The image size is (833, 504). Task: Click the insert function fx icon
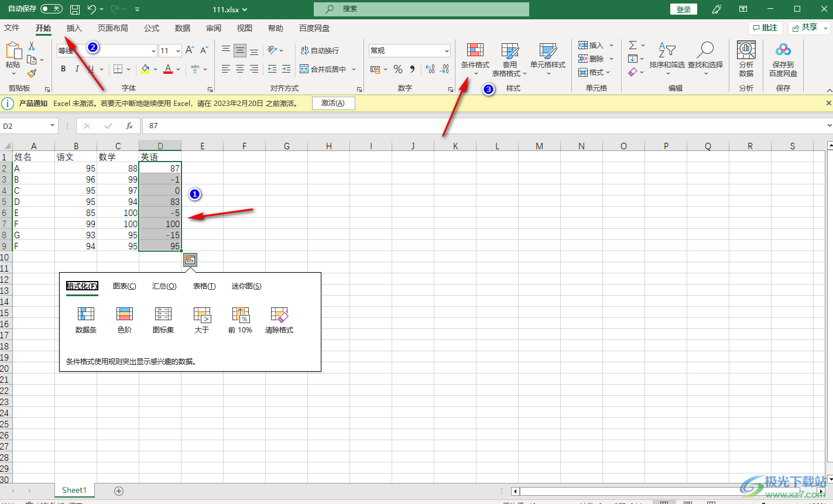coord(129,126)
